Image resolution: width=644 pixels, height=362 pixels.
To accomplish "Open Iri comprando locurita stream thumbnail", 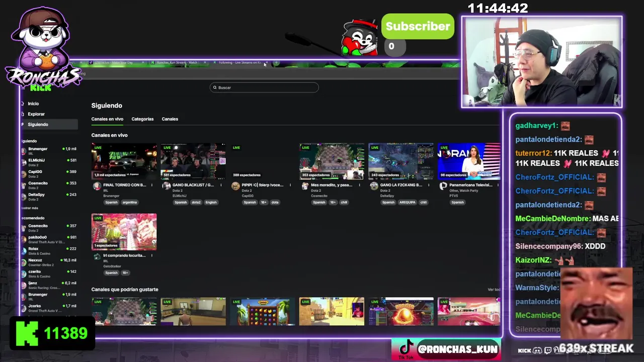I will coord(124,232).
